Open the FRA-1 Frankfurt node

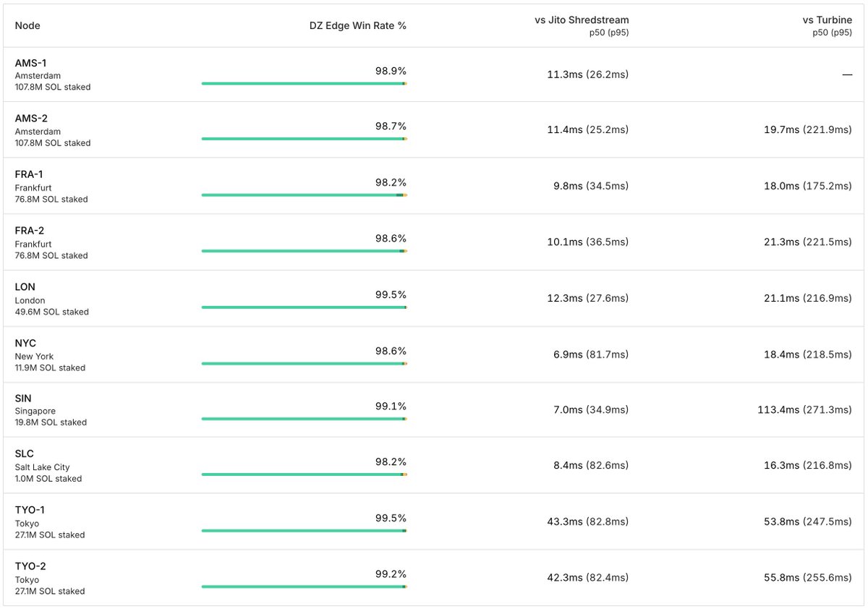(x=434, y=186)
